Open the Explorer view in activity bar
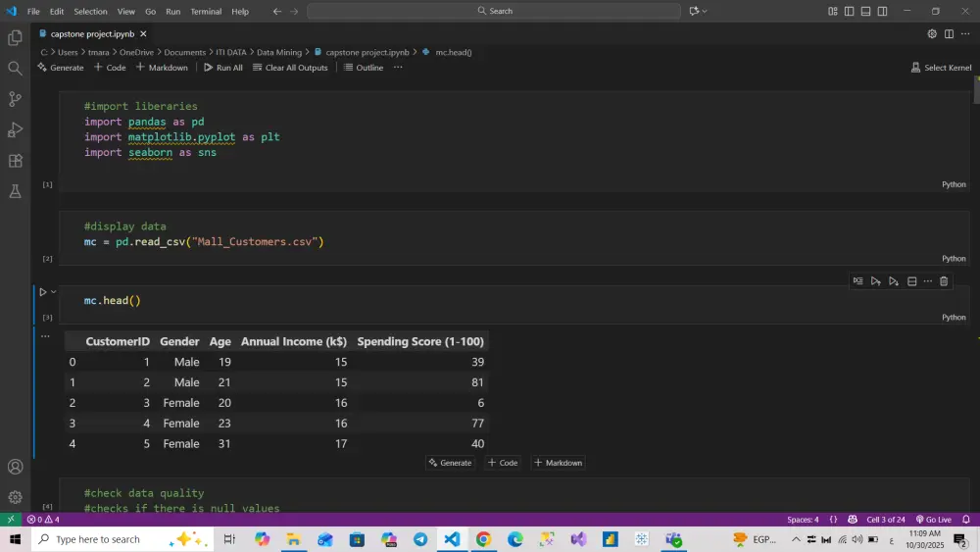 click(x=15, y=38)
